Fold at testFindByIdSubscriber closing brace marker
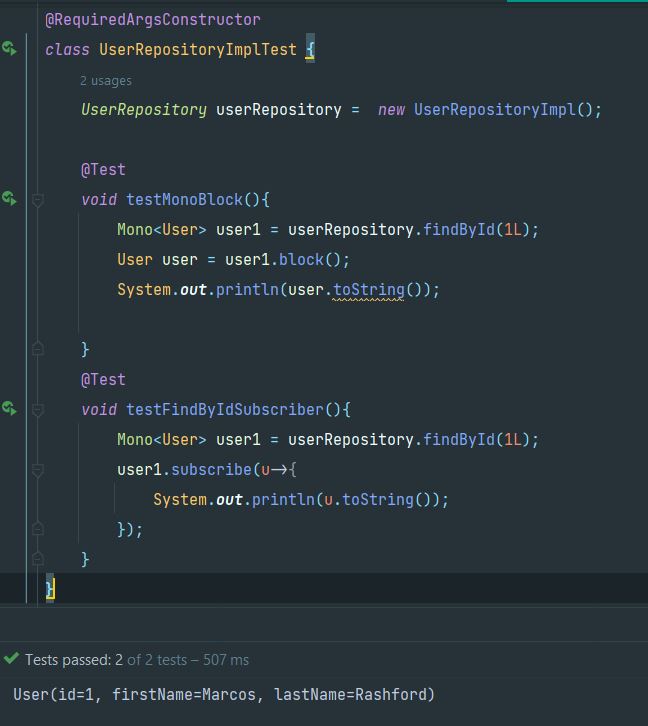Viewport: 648px width, 726px height. tap(38, 559)
